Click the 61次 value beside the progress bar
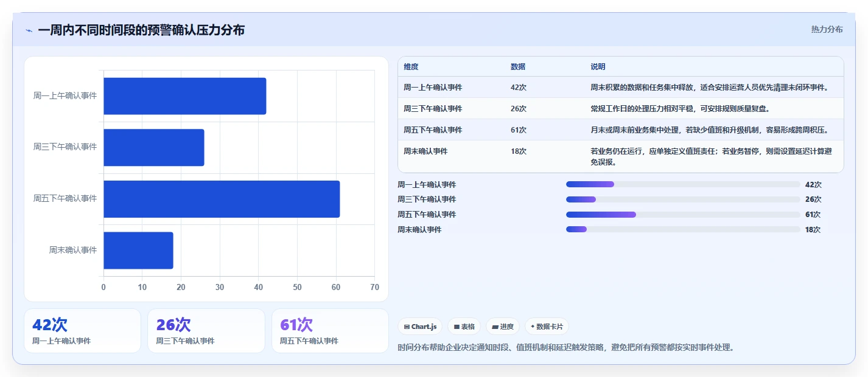Image resolution: width=868 pixels, height=377 pixels. pos(813,215)
